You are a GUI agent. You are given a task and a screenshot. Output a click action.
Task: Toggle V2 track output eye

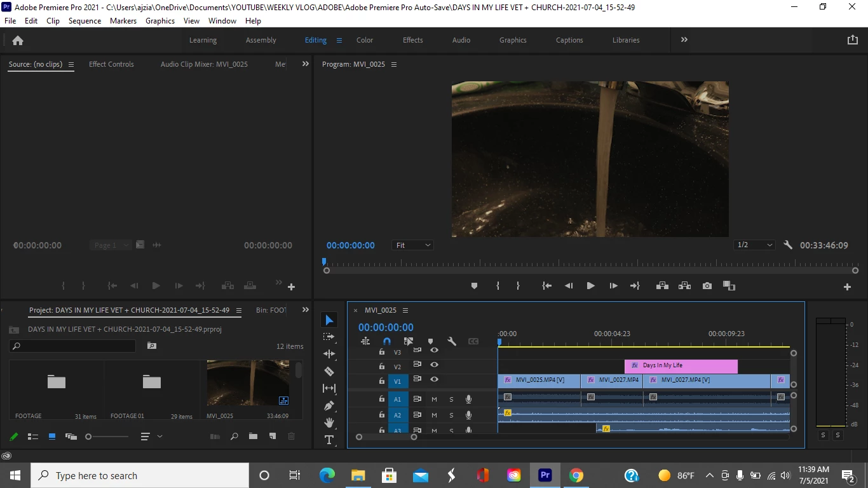coord(434,365)
